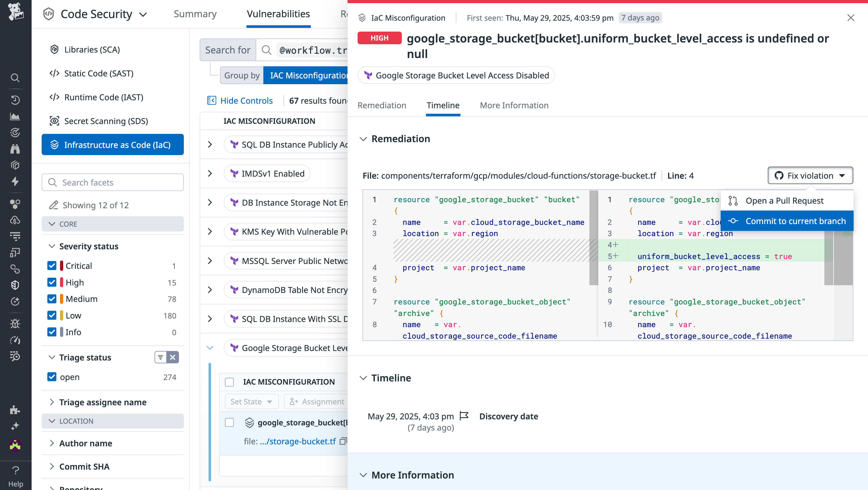Click the Hide Controls link
868x490 pixels.
point(246,101)
